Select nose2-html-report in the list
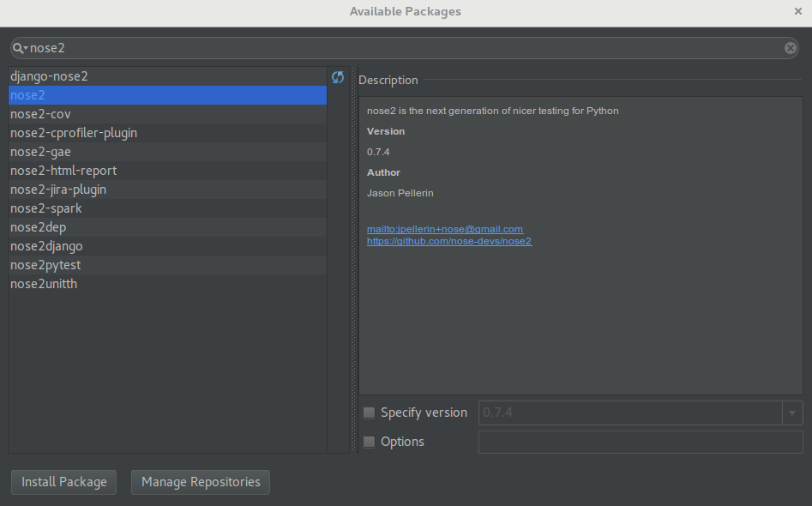Image resolution: width=812 pixels, height=506 pixels. pyautogui.click(x=63, y=171)
